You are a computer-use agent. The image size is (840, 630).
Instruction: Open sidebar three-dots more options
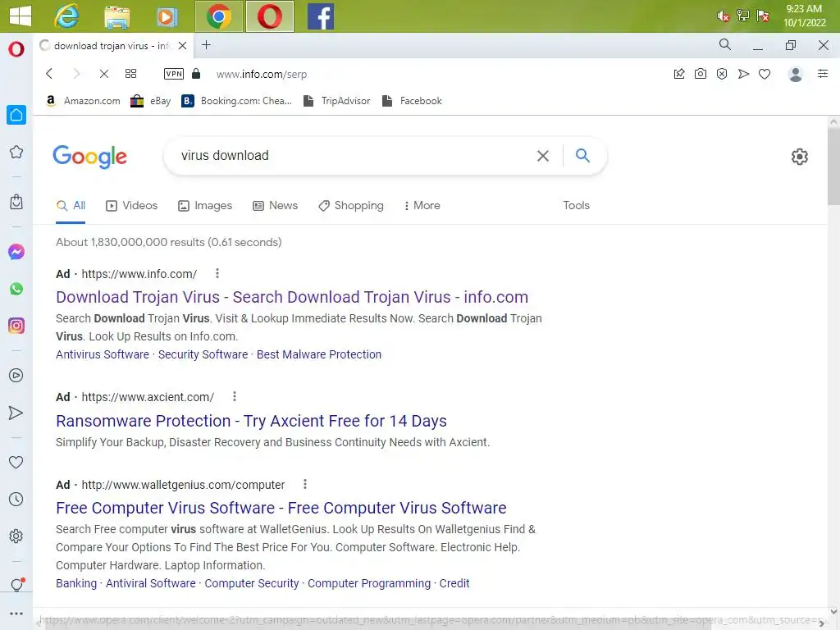16,614
